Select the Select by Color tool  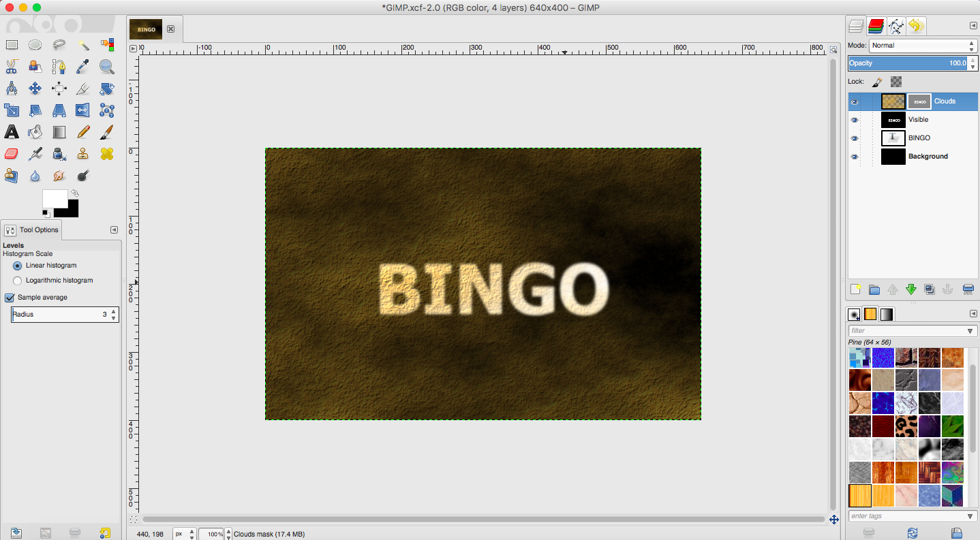point(107,46)
